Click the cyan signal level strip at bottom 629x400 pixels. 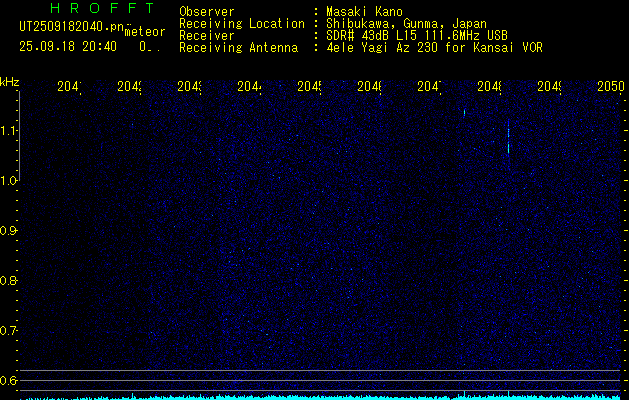coord(321,397)
